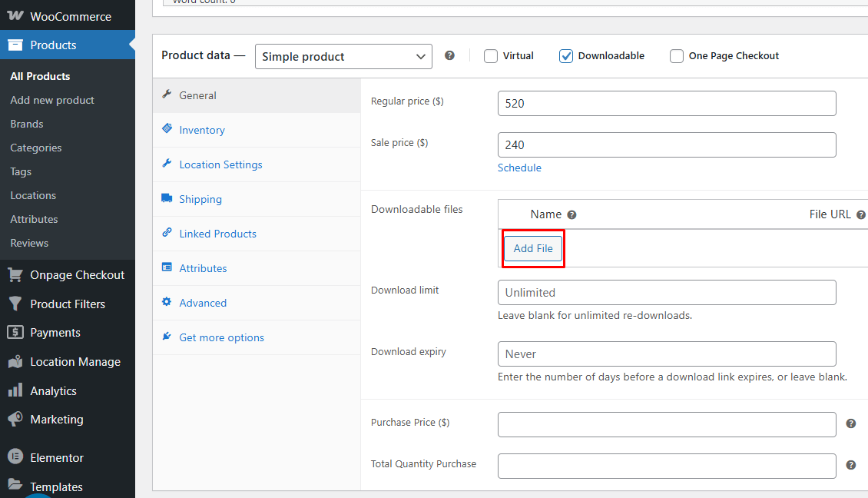The image size is (868, 498).
Task: Switch to the Inventory tab
Action: click(201, 130)
